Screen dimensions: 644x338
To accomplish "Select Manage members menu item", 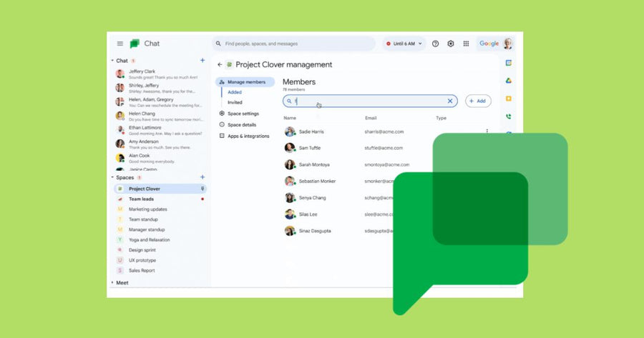I will 245,82.
